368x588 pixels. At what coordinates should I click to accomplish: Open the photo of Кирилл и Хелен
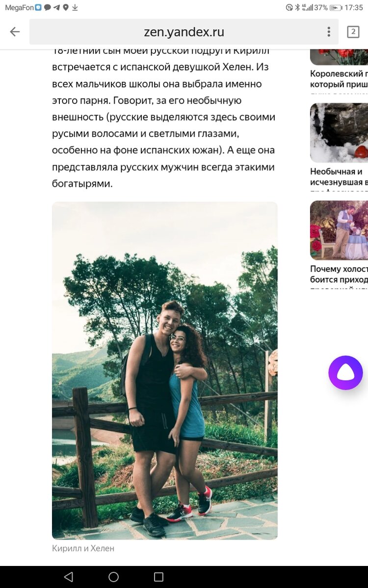(x=165, y=370)
